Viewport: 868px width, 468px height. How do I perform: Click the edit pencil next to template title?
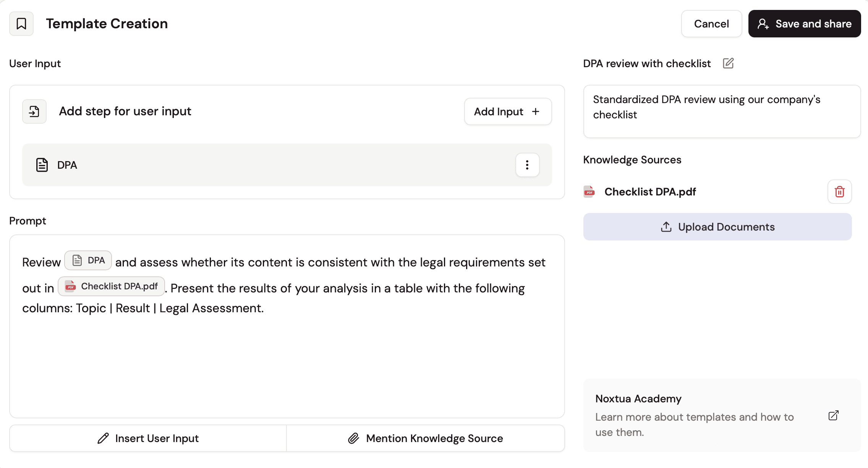pyautogui.click(x=728, y=63)
